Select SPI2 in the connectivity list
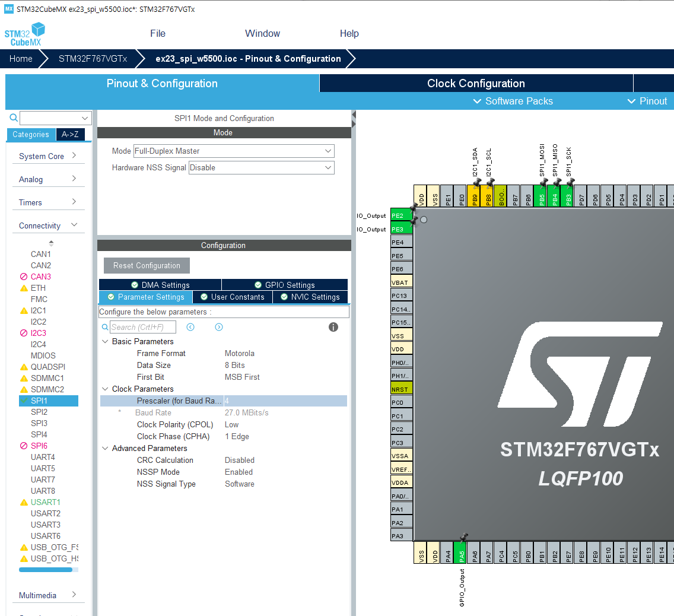The height and width of the screenshot is (616, 674). (x=39, y=412)
